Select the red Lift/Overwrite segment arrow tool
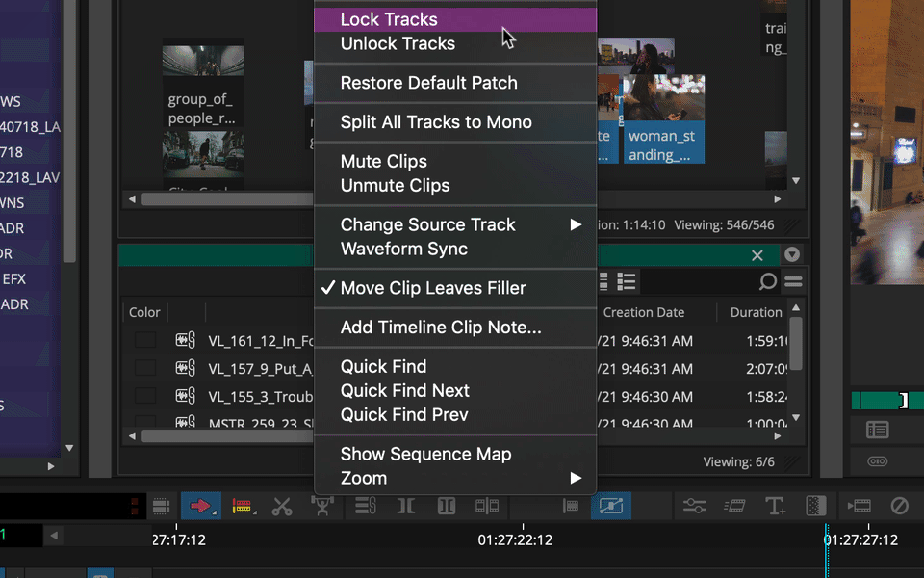This screenshot has height=578, width=924. point(200,506)
